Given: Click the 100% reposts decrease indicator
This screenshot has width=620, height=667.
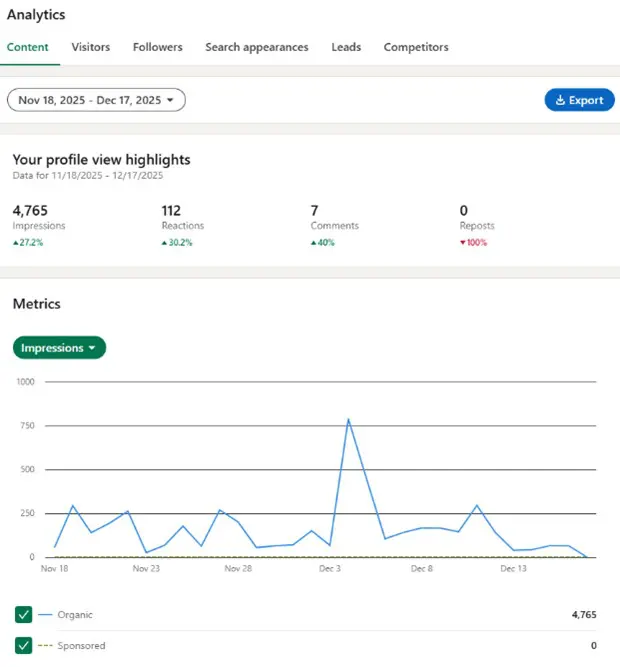Looking at the screenshot, I should pos(473,242).
